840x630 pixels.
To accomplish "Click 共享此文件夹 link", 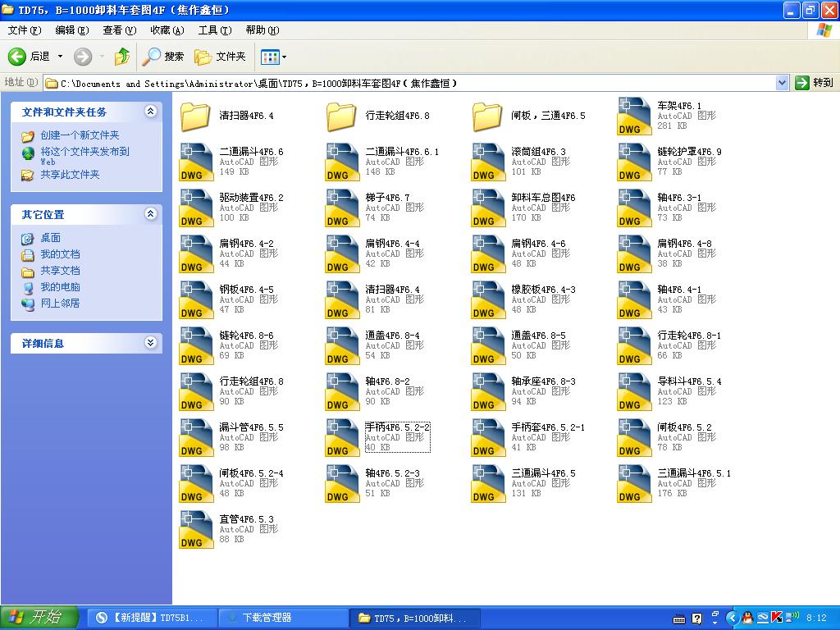I will tap(71, 175).
